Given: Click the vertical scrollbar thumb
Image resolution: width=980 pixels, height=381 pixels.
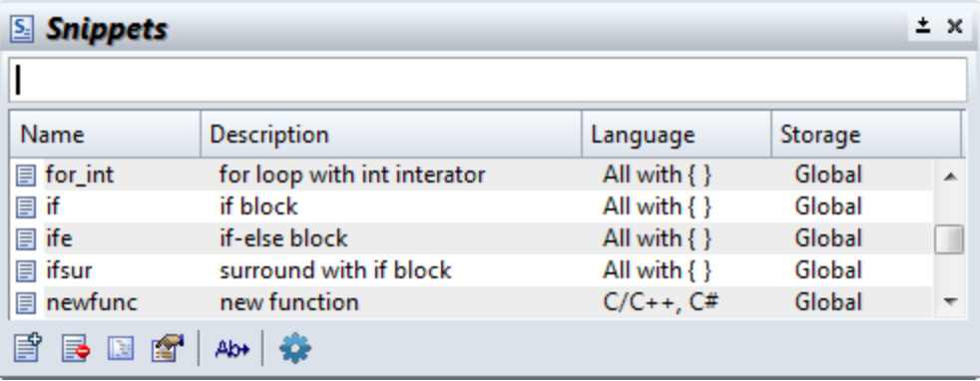Looking at the screenshot, I should tap(949, 239).
